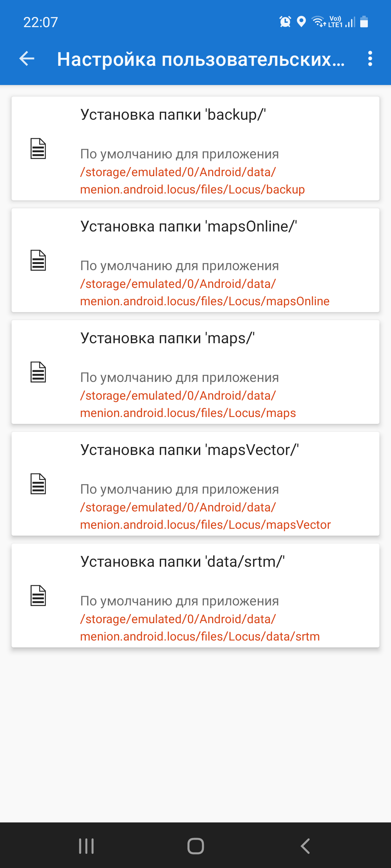The height and width of the screenshot is (868, 391).
Task: Tap the red Locus/mapsOnline path text
Action: (x=205, y=293)
